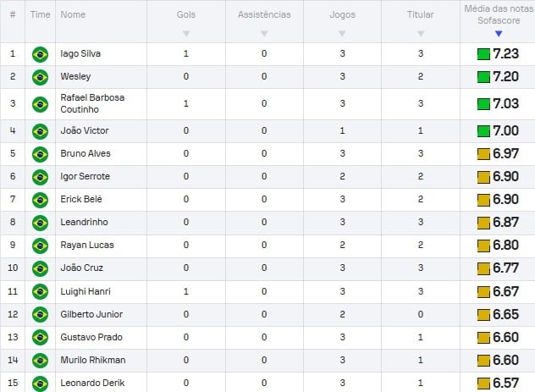
Task: Sort by Assistências column arrow
Action: pyautogui.click(x=264, y=34)
